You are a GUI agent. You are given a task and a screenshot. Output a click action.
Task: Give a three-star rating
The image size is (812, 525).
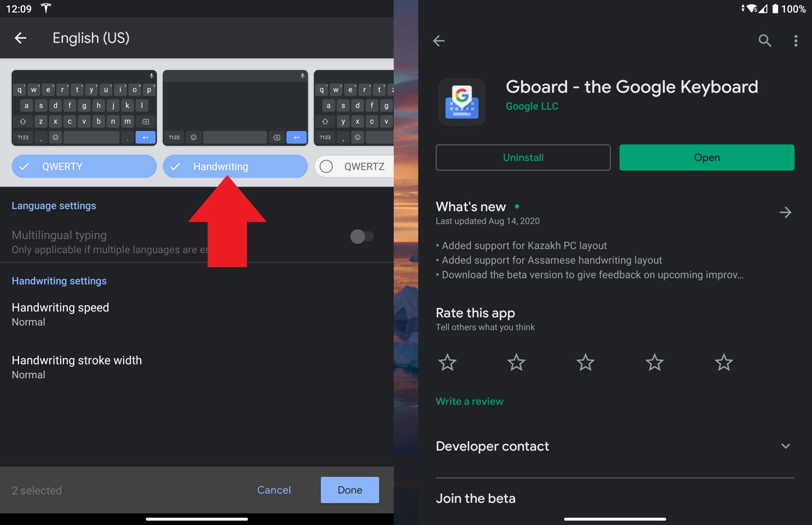[x=585, y=362]
